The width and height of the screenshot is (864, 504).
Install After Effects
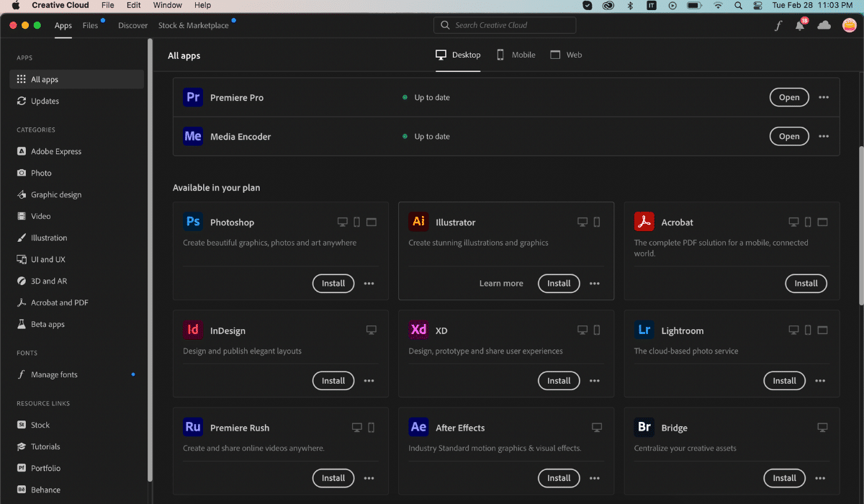coord(559,477)
